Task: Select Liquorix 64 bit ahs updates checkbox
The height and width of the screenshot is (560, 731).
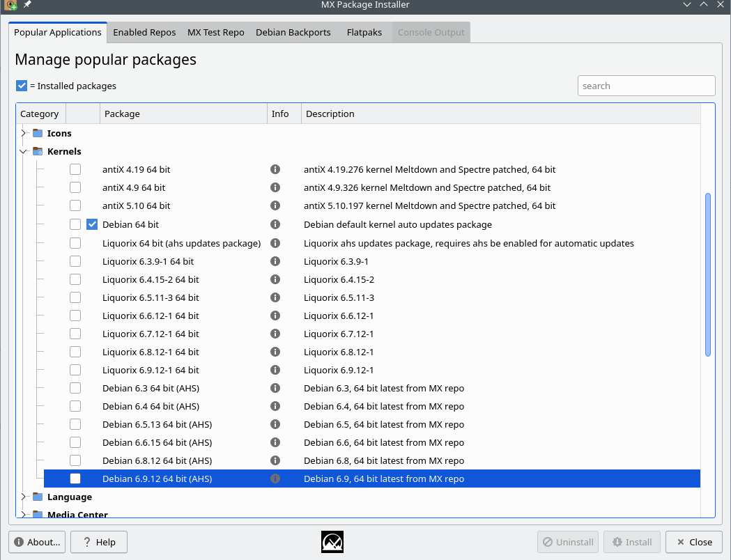Action: 75,243
